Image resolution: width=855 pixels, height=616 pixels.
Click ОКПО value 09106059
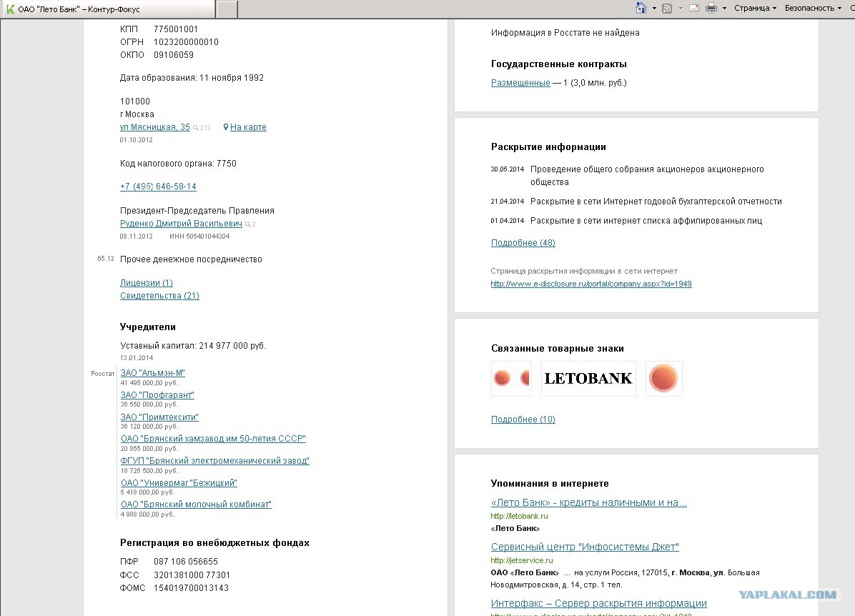click(x=174, y=55)
